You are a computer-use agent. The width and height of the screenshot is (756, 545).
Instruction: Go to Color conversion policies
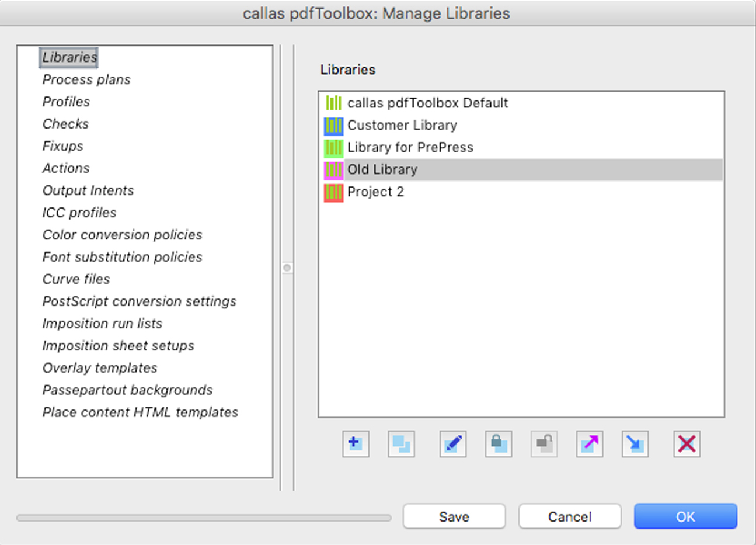pyautogui.click(x=122, y=235)
